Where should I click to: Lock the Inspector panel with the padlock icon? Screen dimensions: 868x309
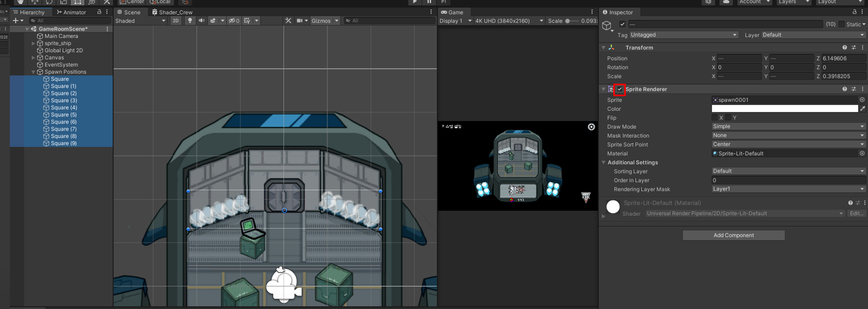(855, 12)
